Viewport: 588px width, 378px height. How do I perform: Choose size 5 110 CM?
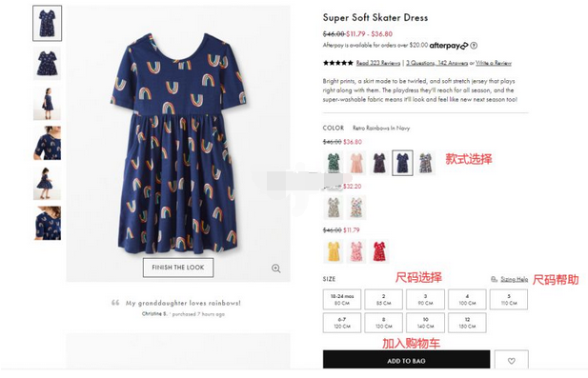[509, 299]
